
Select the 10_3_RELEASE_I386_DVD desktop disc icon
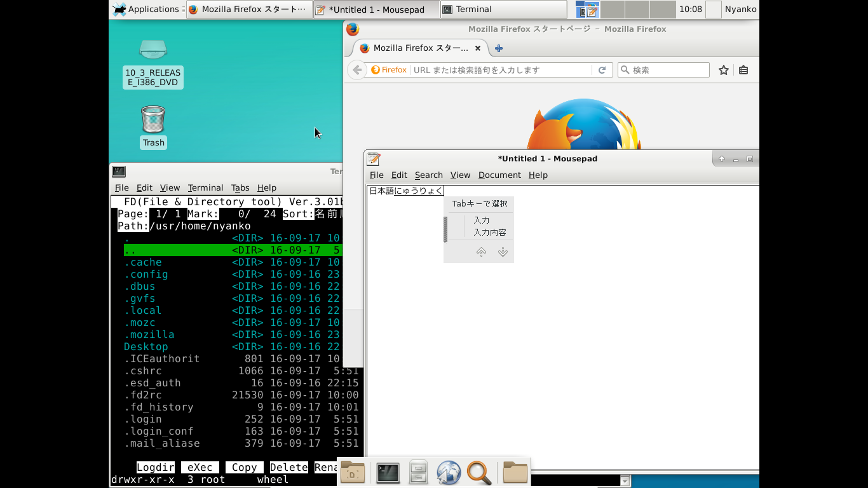click(x=153, y=64)
